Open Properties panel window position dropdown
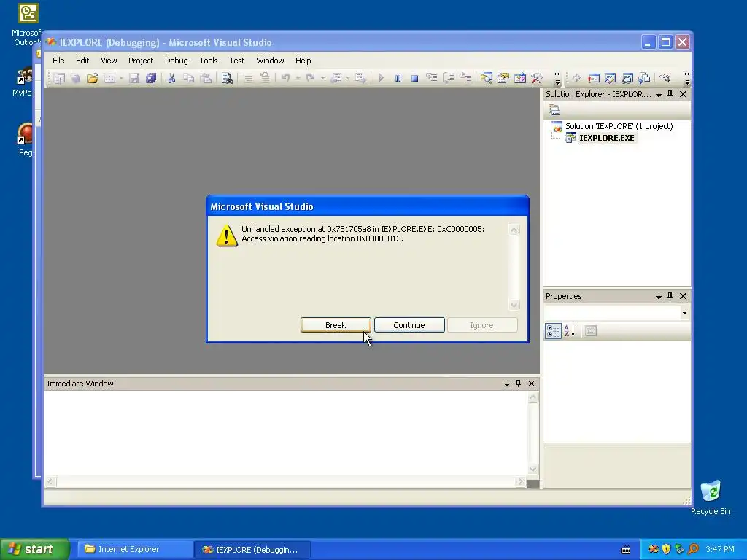The width and height of the screenshot is (747, 560). click(659, 297)
